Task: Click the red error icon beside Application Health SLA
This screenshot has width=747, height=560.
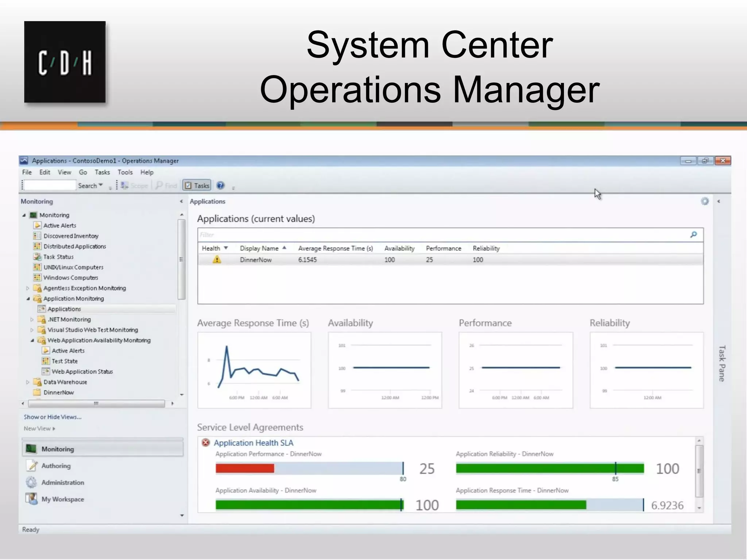Action: point(206,443)
